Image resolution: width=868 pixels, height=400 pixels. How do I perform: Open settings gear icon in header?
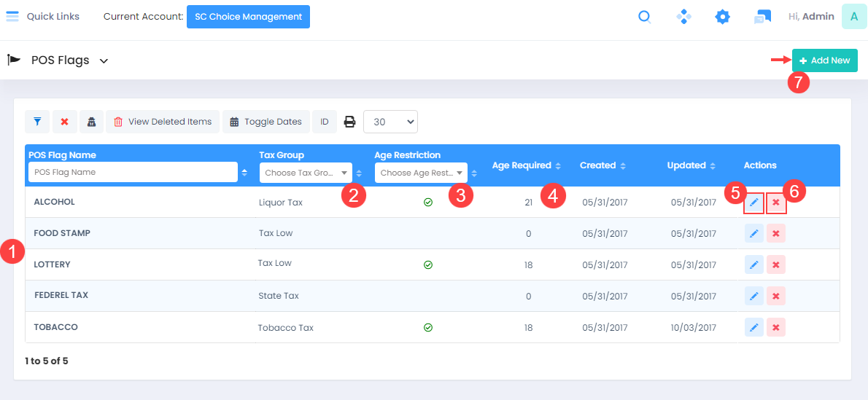(722, 17)
